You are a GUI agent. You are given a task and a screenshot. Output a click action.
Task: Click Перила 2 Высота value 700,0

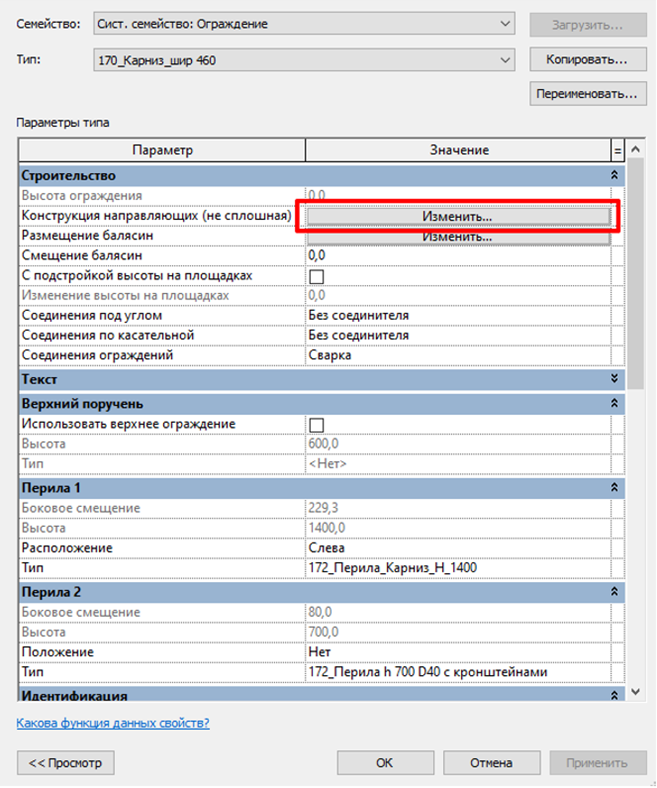coord(458,632)
